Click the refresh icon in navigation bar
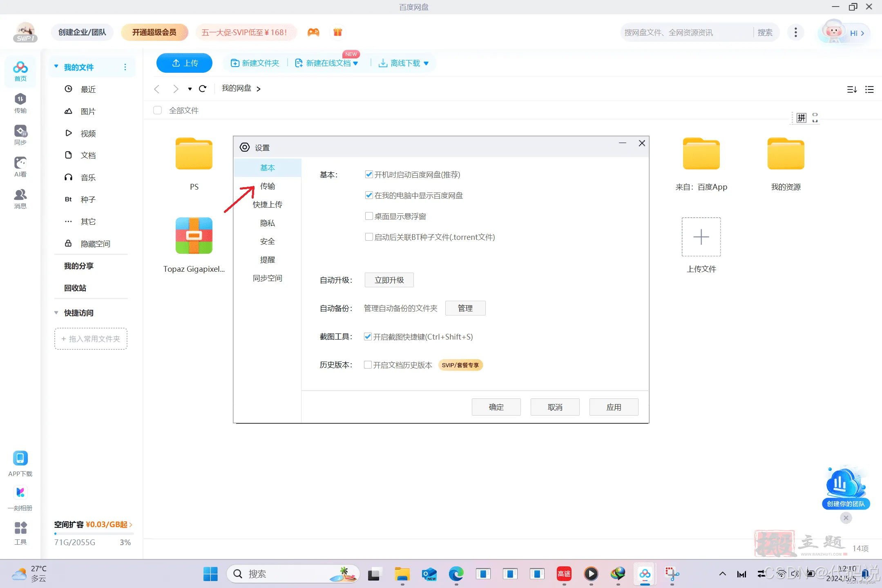 203,89
